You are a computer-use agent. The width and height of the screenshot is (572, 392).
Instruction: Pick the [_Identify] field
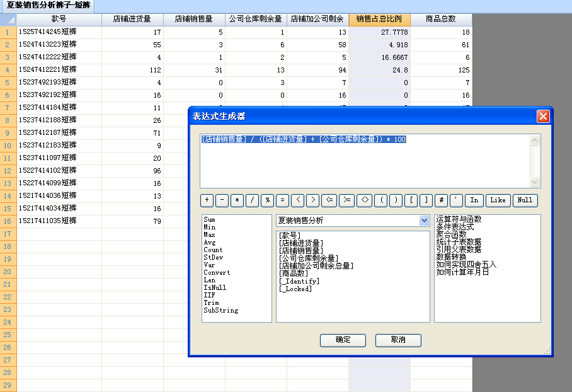click(299, 281)
